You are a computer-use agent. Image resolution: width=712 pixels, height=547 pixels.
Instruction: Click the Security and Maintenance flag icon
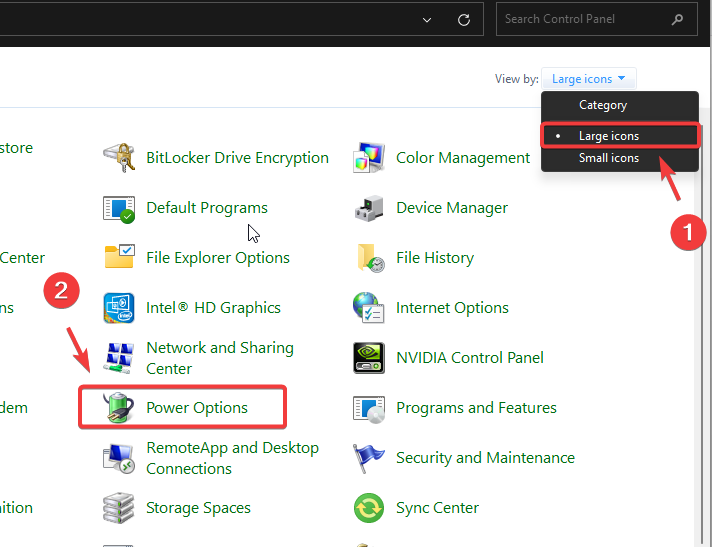click(369, 458)
